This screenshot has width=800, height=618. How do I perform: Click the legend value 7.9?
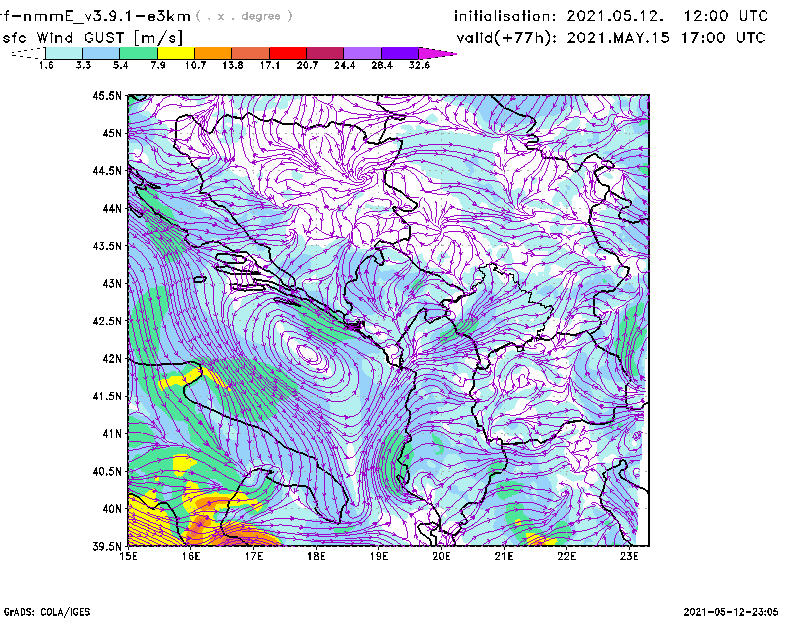158,65
